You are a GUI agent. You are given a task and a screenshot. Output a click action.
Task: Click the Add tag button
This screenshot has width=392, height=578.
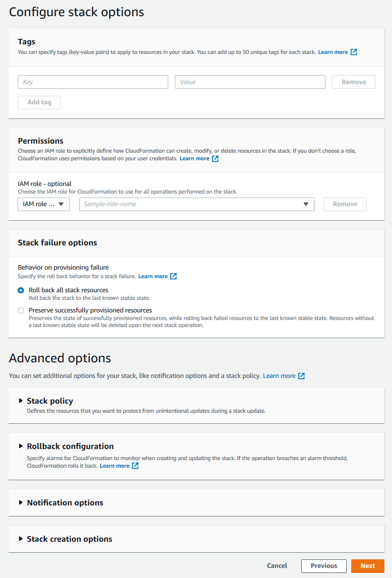39,102
